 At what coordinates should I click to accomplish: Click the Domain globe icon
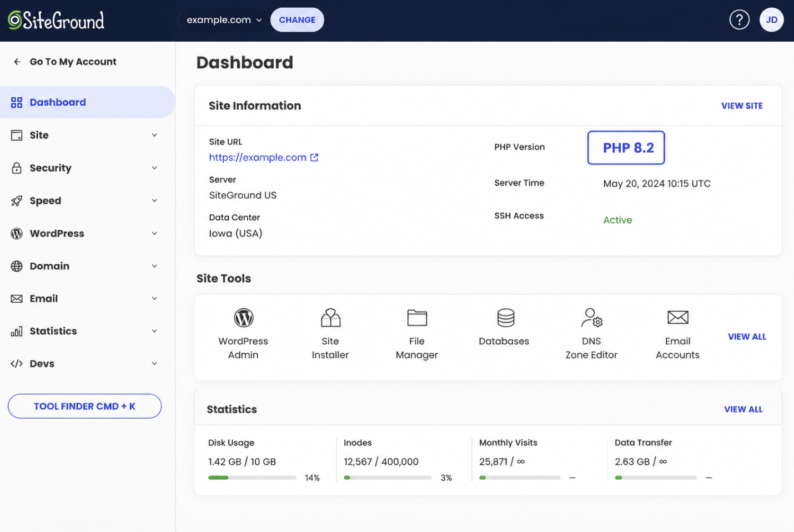17,266
